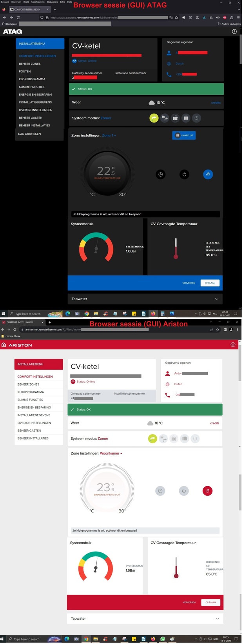Viewport: 243px width, 644px height.
Task: Click Chrome reload button in Ariston browser
Action: [x=15, y=330]
